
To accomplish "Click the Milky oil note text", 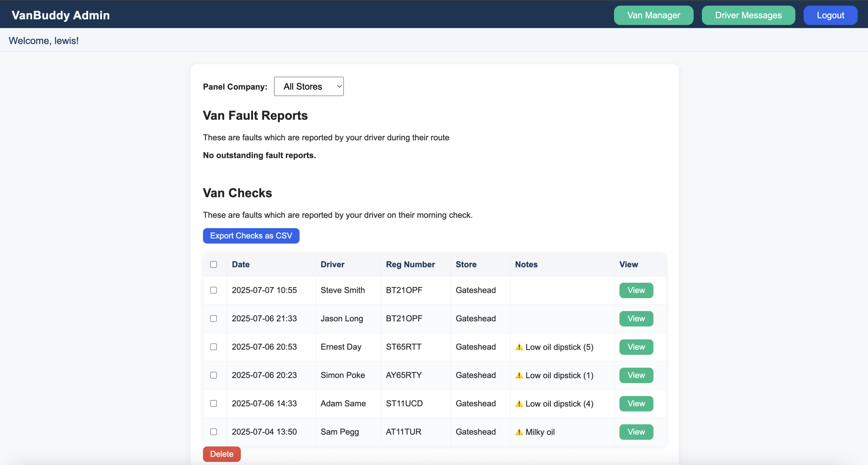I will (540, 432).
